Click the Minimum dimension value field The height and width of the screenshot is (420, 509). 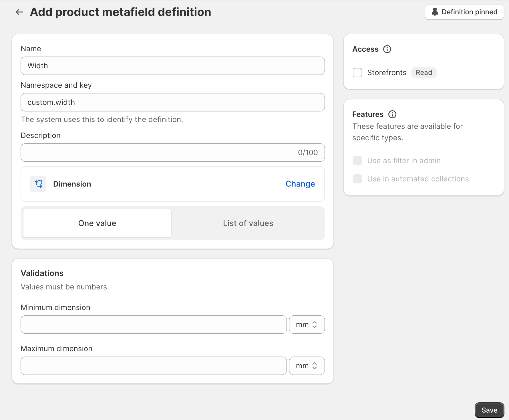coord(154,325)
